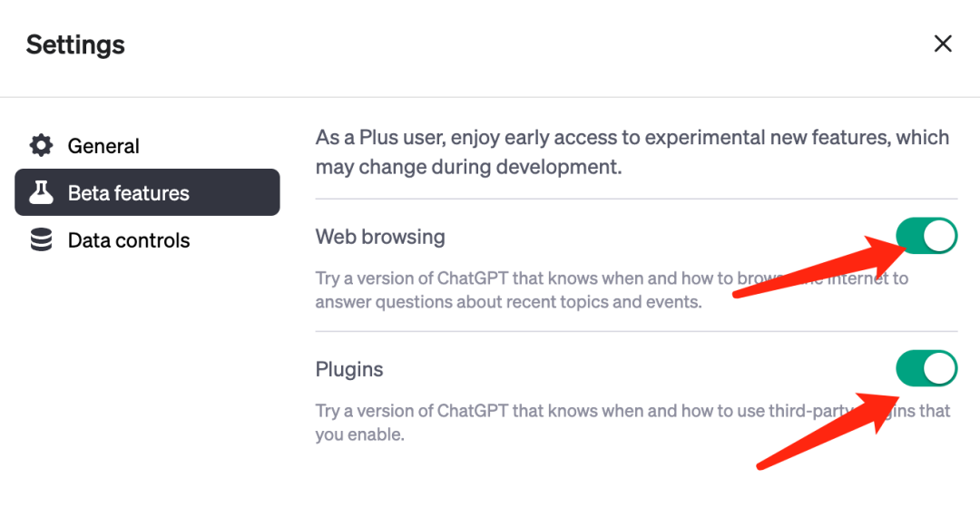Click the Settings dialog heading
980x517 pixels.
pyautogui.click(x=75, y=44)
